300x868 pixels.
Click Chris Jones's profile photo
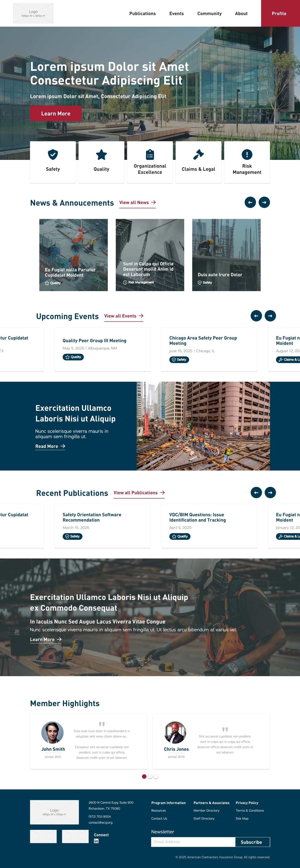(175, 732)
